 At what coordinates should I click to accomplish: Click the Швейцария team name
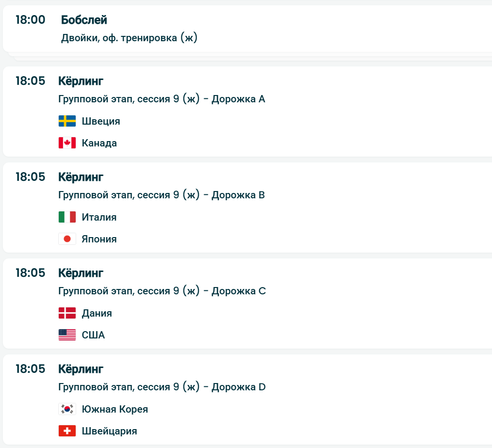[x=109, y=432]
